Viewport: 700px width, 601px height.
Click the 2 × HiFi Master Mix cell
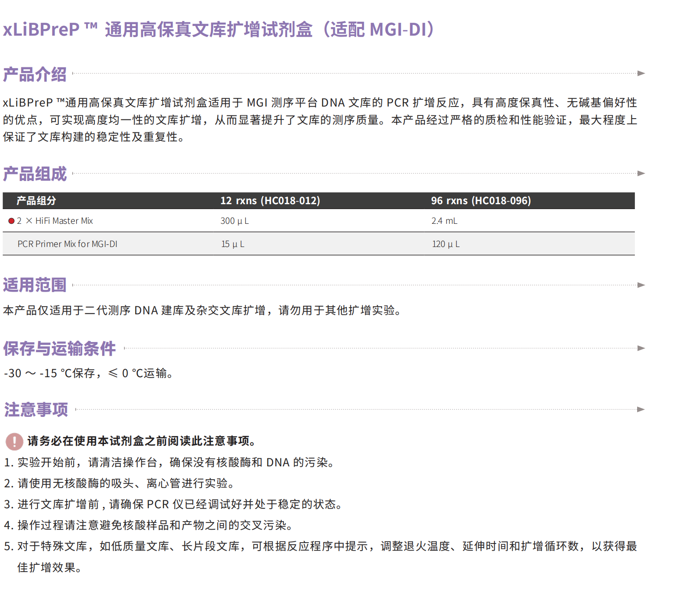(x=55, y=221)
